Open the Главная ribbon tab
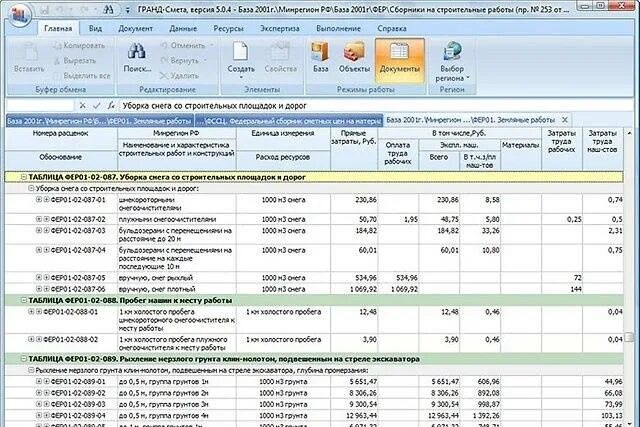 click(x=58, y=28)
